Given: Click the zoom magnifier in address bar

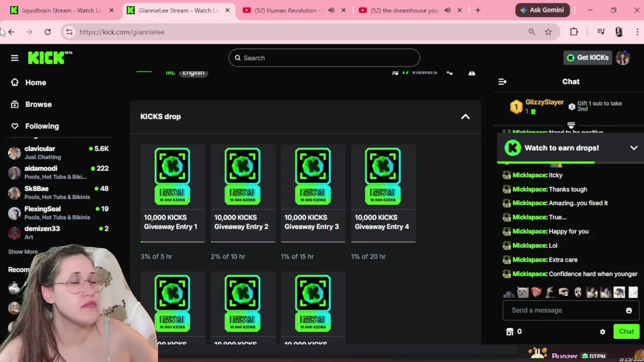Looking at the screenshot, I should [x=532, y=32].
